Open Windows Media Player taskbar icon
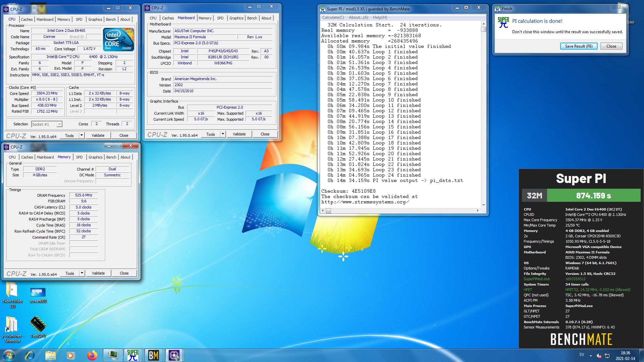644x362 pixels. pos(71,355)
